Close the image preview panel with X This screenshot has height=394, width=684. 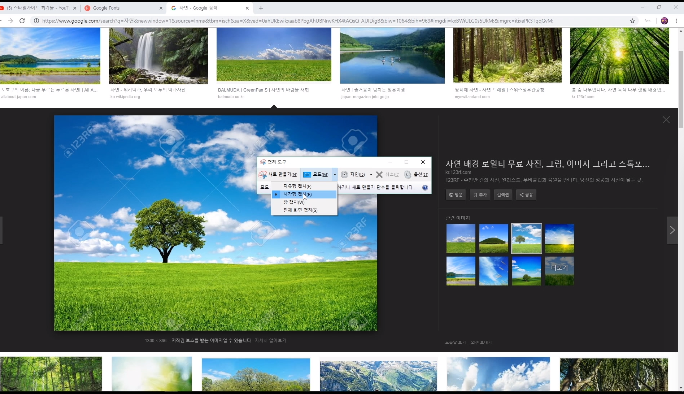[x=666, y=120]
